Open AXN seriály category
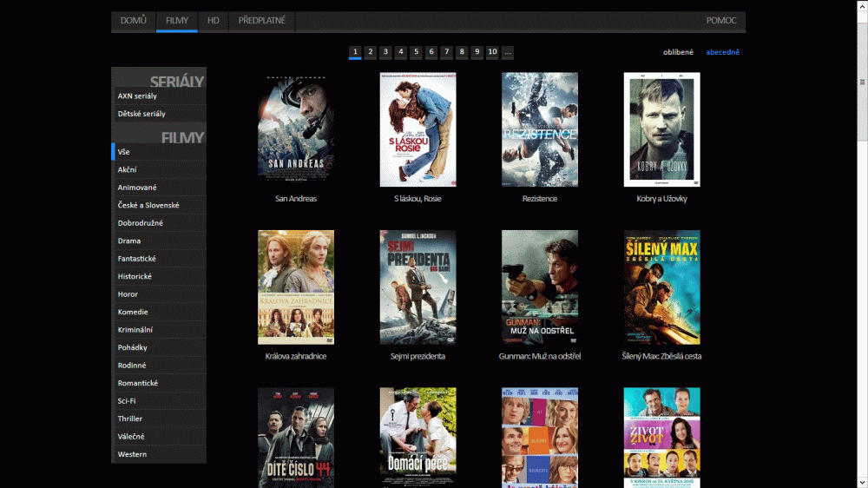Viewport: 868px width, 488px height. [159, 96]
